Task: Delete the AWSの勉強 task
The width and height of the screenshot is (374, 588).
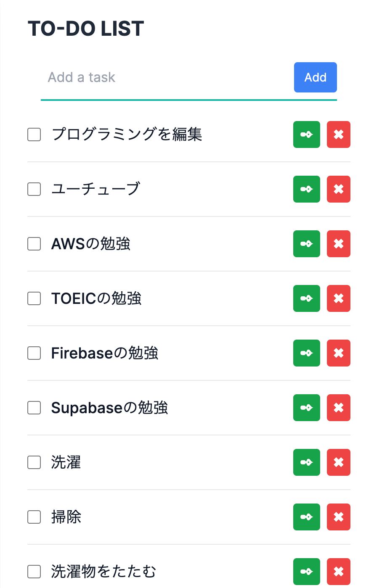Action: (x=339, y=244)
